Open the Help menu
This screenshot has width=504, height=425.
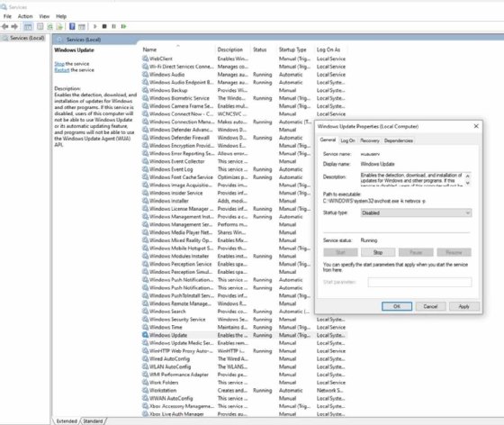coord(61,16)
